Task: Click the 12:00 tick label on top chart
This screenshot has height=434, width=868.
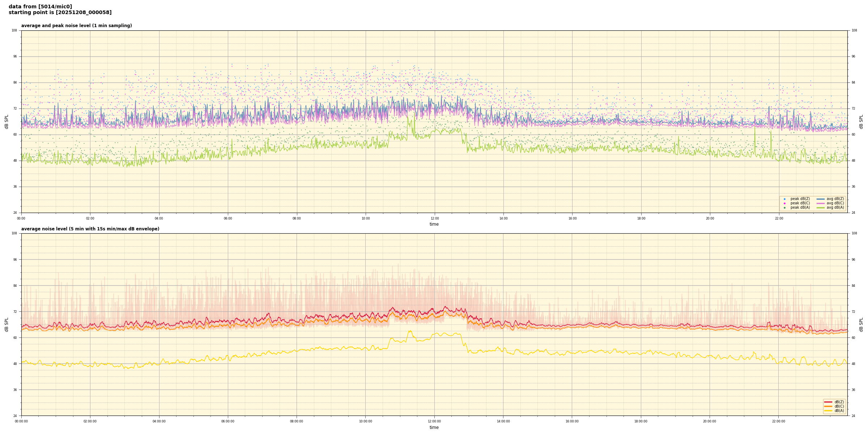Action: 434,218
